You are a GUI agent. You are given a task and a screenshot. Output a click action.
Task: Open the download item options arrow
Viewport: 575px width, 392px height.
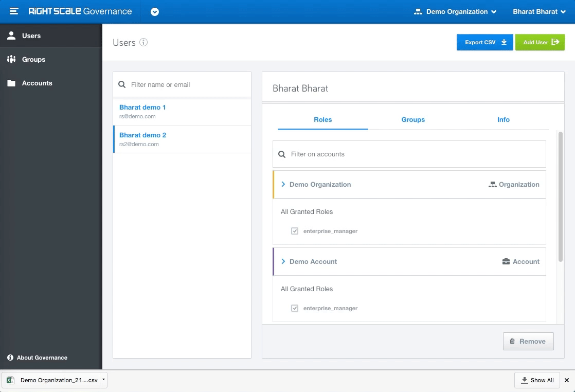[x=103, y=380]
